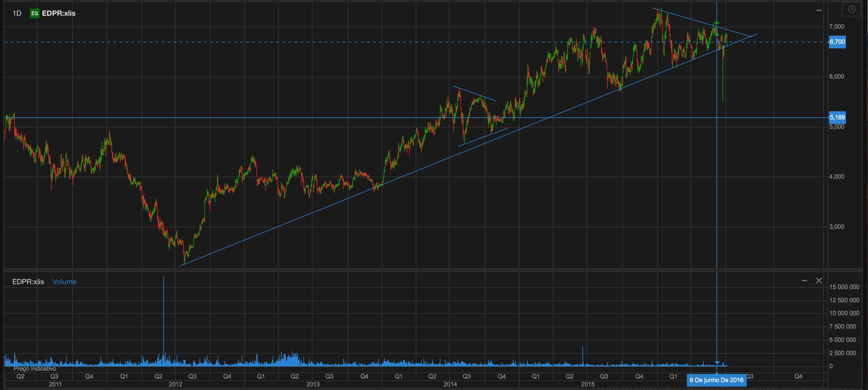This screenshot has width=868, height=390.
Task: Click the 6,700 dashed price level label
Action: click(837, 42)
